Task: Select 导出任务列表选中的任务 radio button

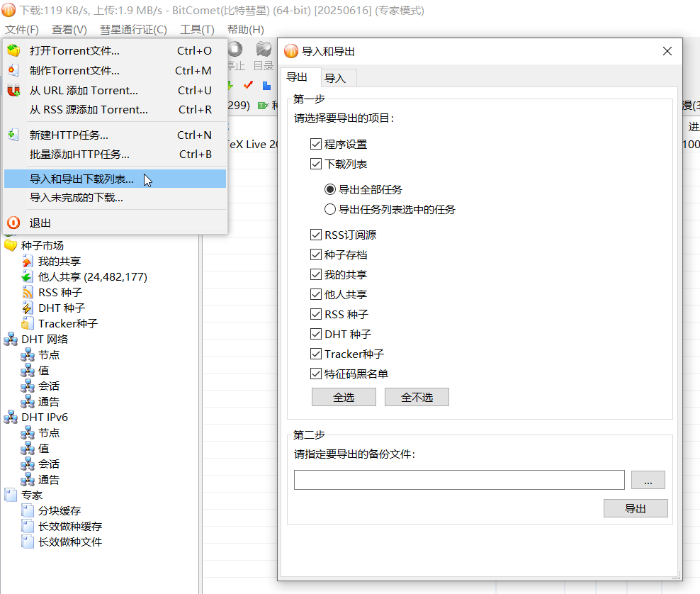Action: 330,210
